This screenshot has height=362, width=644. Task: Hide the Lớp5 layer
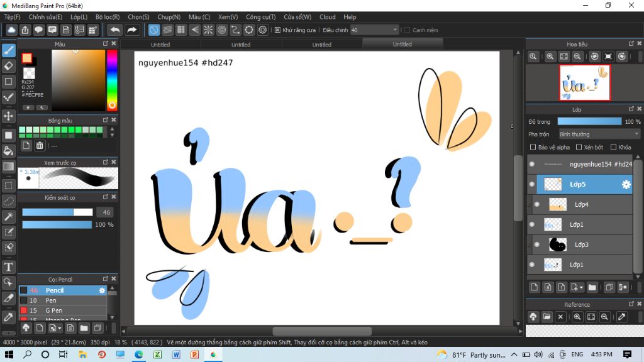(532, 185)
